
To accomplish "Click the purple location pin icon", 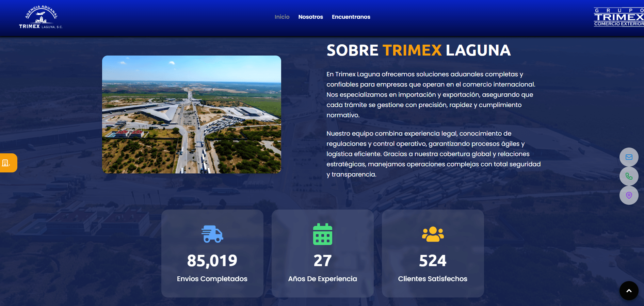I will (x=629, y=195).
